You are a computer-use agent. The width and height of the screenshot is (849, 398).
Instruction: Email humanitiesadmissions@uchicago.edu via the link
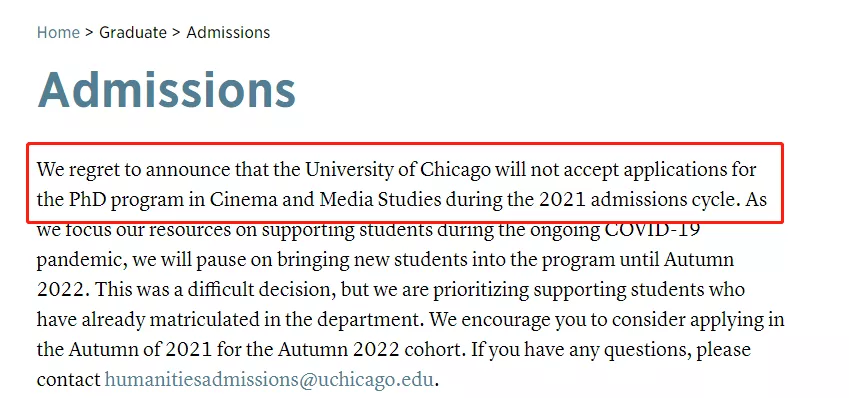point(269,380)
